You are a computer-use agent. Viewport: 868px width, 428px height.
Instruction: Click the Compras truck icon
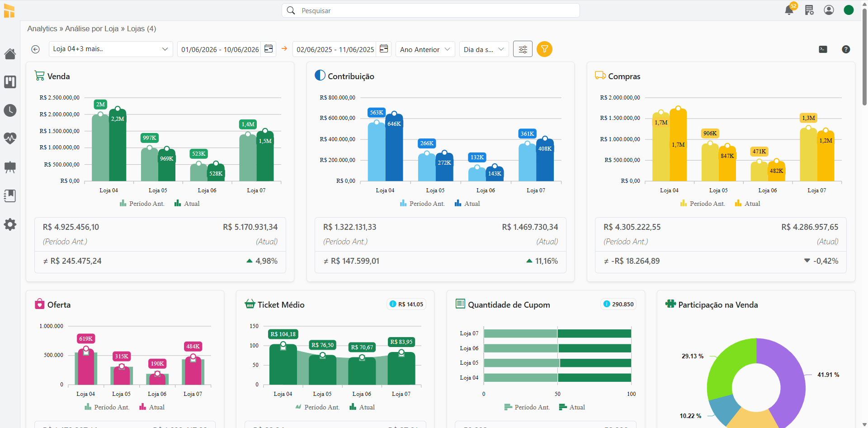[600, 75]
